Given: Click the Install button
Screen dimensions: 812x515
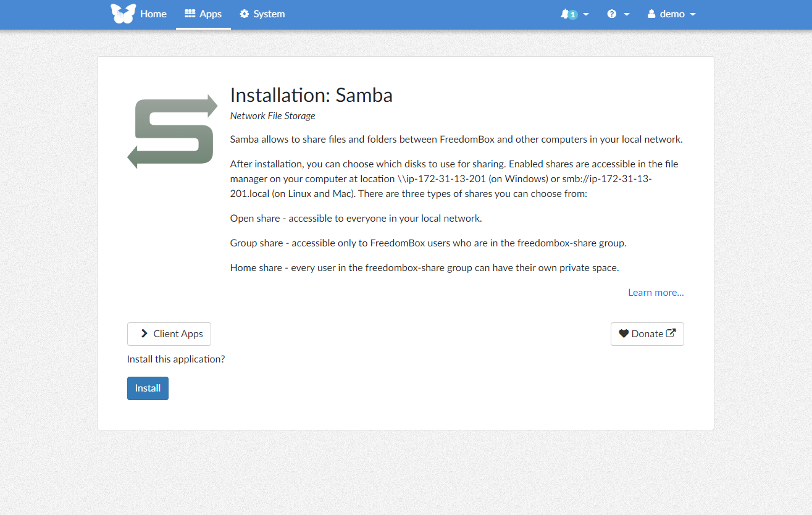Looking at the screenshot, I should 148,388.
